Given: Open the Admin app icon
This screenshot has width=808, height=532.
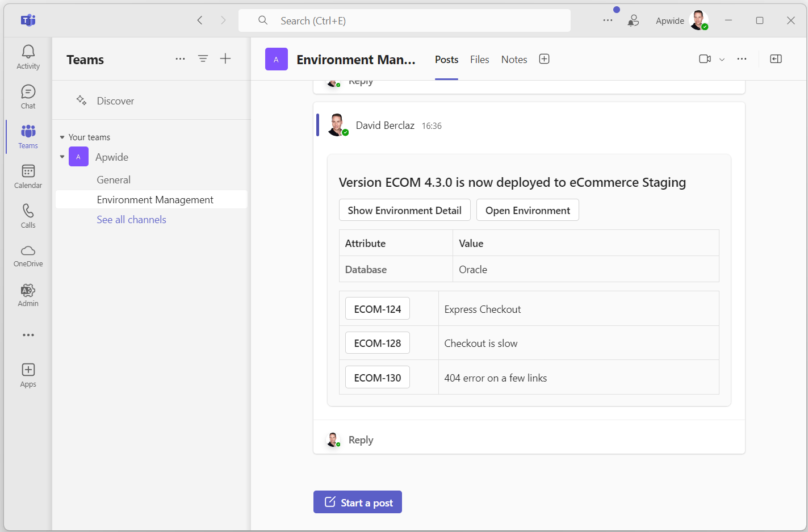Looking at the screenshot, I should click(28, 296).
